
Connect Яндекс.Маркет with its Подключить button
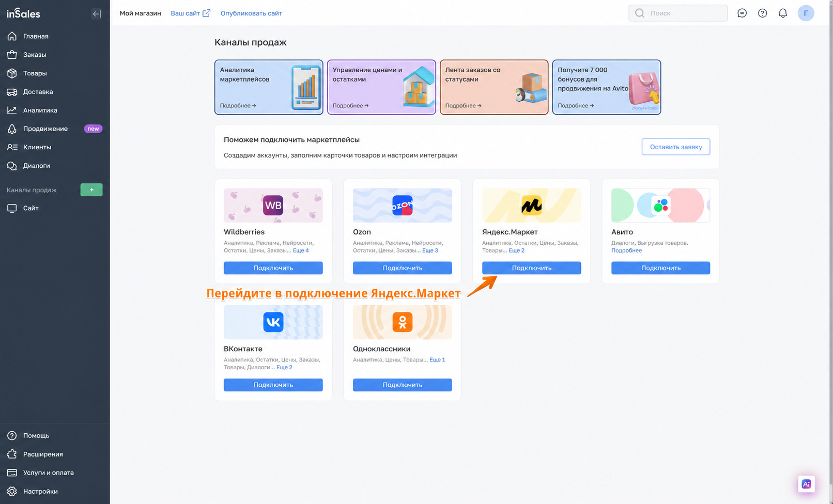[x=531, y=268]
